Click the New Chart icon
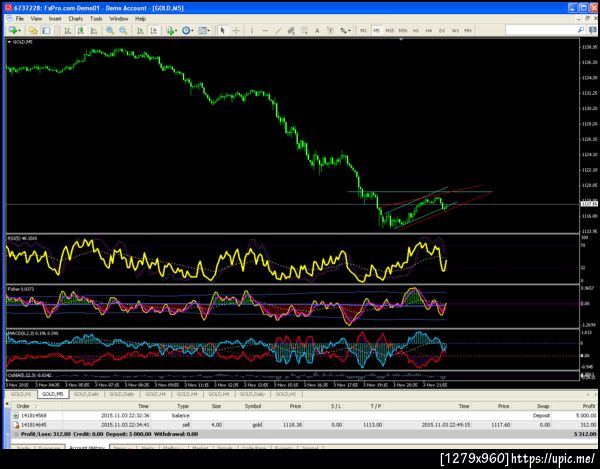600x469 pixels. click(13, 31)
